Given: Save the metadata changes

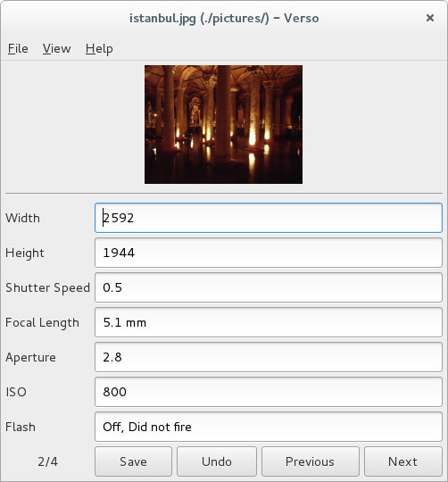Looking at the screenshot, I should coord(133,461).
